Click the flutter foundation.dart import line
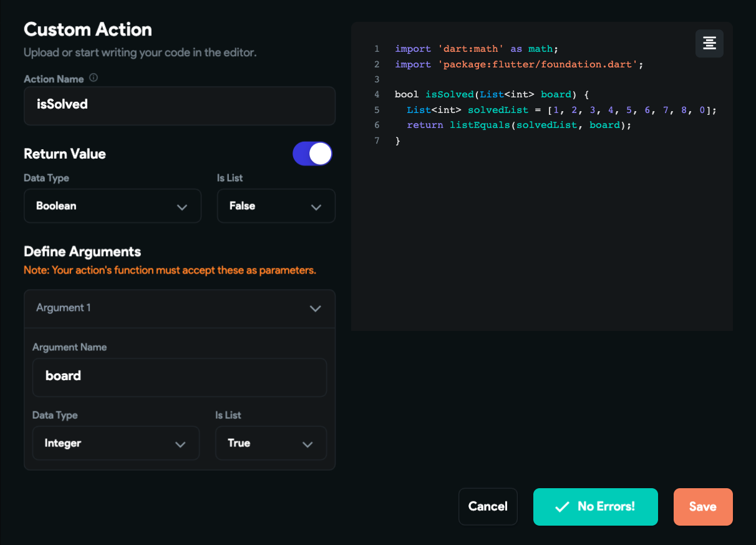This screenshot has width=756, height=545. coord(518,64)
